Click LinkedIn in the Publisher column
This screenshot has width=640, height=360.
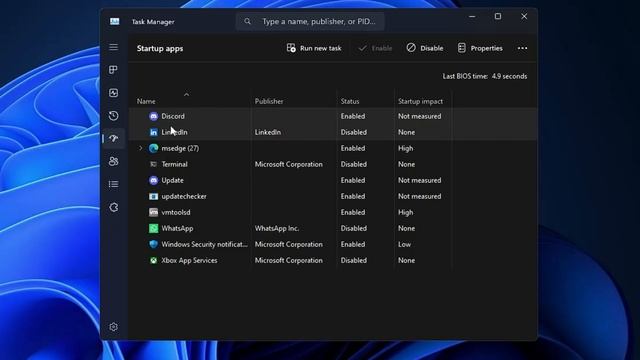point(268,132)
